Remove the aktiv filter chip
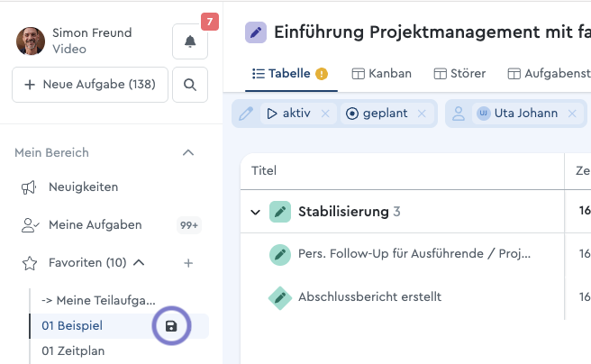Screen dimensions: 591x364 pos(325,114)
